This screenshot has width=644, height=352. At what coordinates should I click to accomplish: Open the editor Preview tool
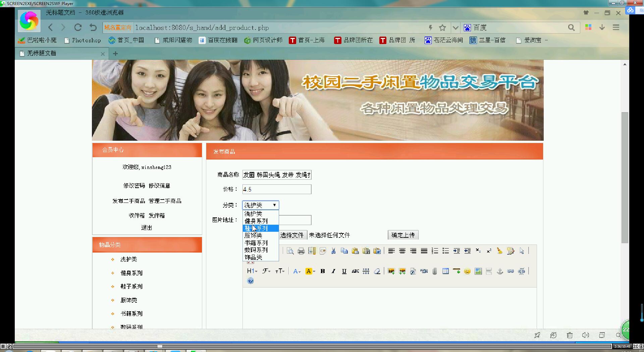290,251
